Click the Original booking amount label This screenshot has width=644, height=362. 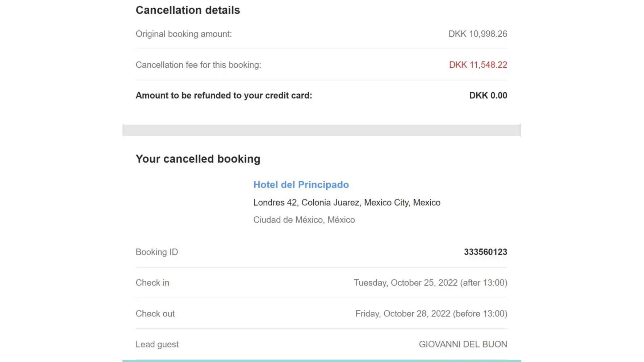pos(184,34)
